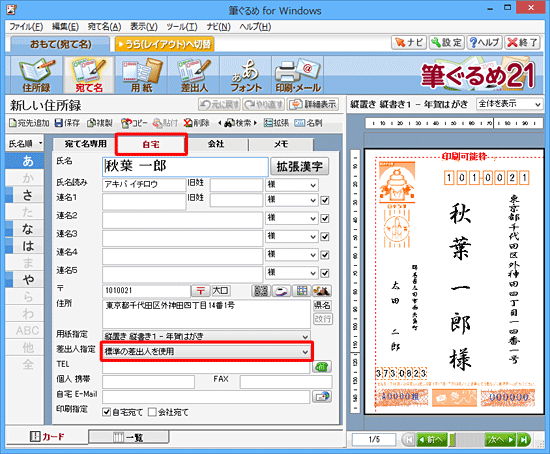Screen dimensions: 550x454
Task: Click うら(レイアウト)へ切替 button
Action: click(x=165, y=44)
